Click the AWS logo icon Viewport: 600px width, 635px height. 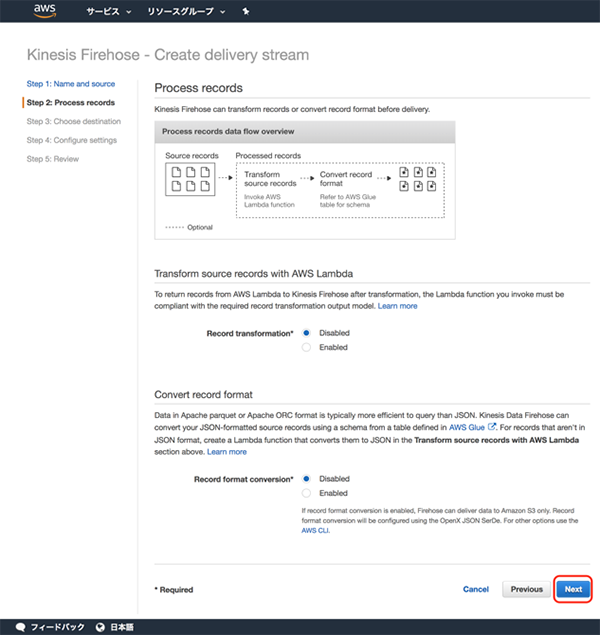(x=45, y=11)
